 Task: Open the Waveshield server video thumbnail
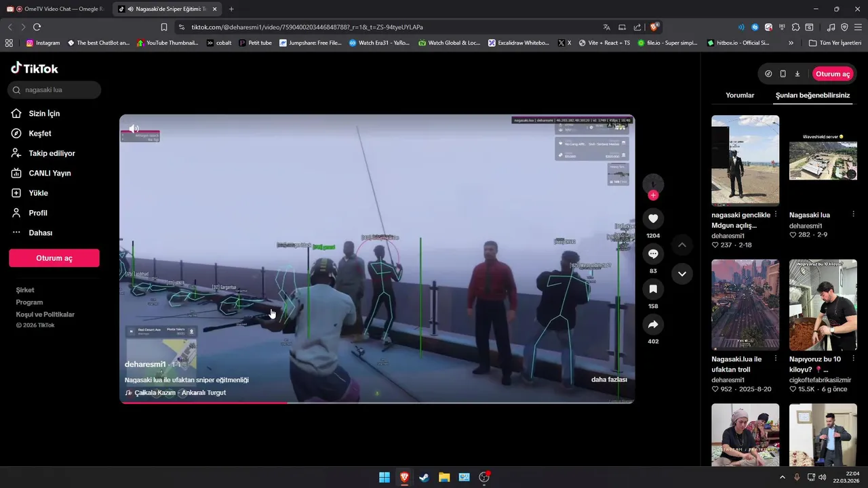823,161
